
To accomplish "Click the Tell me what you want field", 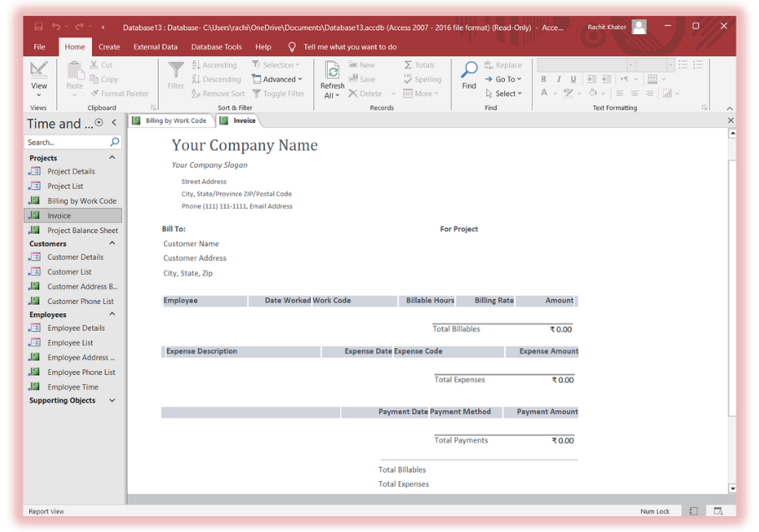I will pyautogui.click(x=349, y=48).
